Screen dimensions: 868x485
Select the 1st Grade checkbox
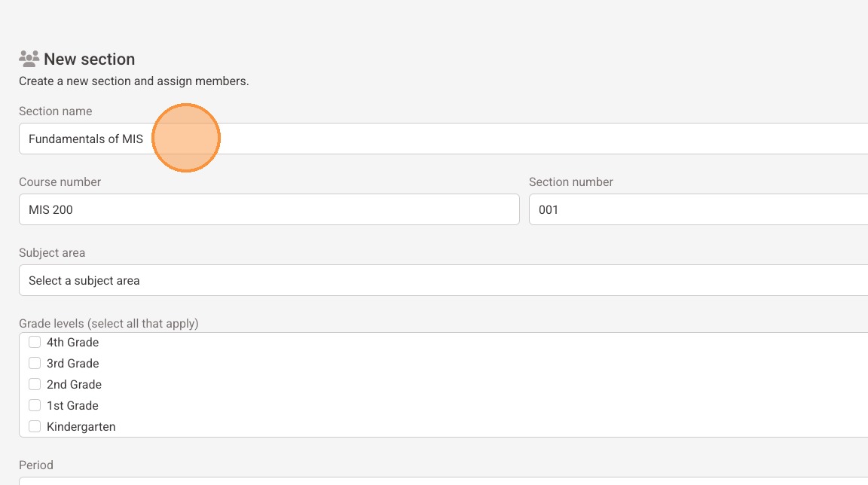pos(35,405)
